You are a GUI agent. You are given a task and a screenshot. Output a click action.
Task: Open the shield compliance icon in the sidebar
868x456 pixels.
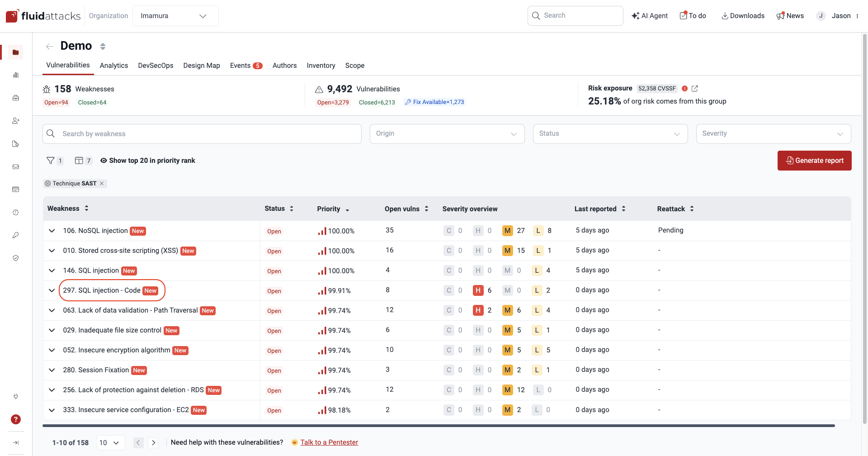point(16,258)
